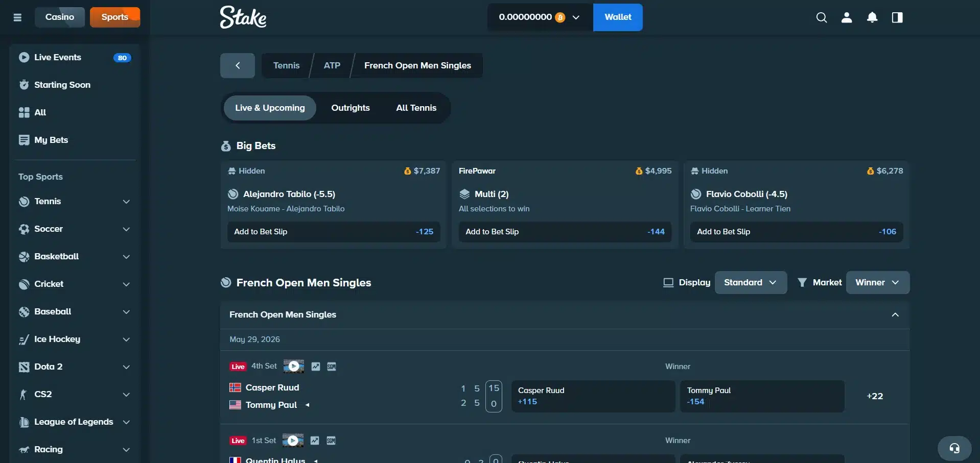Image resolution: width=980 pixels, height=463 pixels.
Task: Add FirePawar Multi -144 bet to slip
Action: tap(565, 232)
